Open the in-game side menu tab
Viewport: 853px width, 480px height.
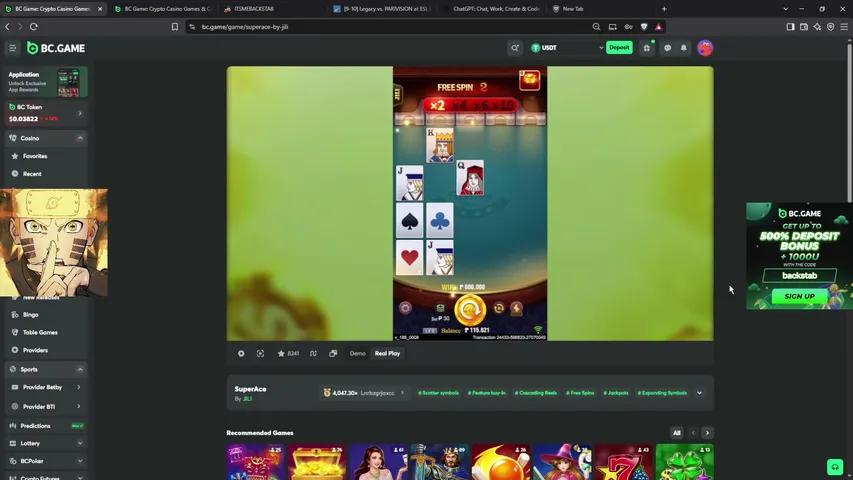[x=397, y=94]
